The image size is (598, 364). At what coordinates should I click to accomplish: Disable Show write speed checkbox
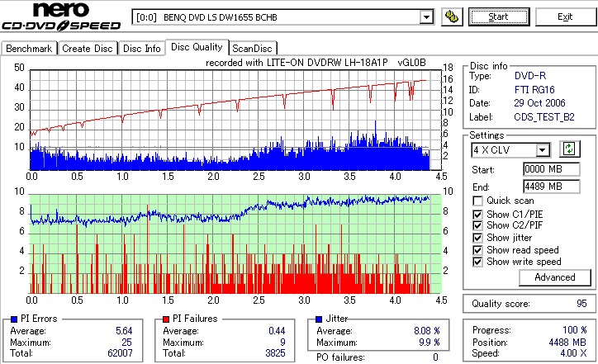pos(477,262)
